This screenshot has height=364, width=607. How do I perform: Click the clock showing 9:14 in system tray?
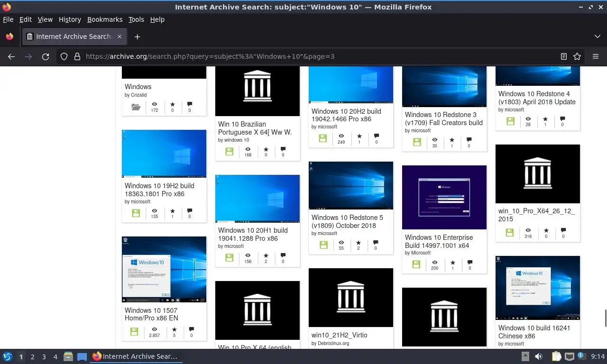coord(598,356)
